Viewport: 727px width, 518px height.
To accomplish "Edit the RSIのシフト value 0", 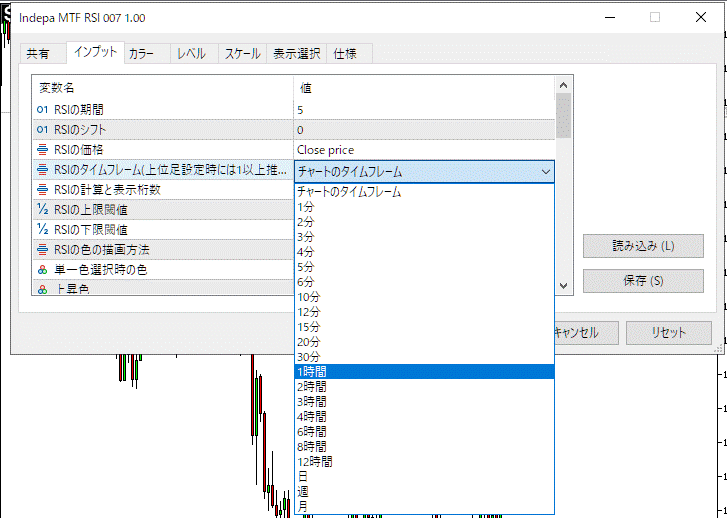I will (424, 130).
